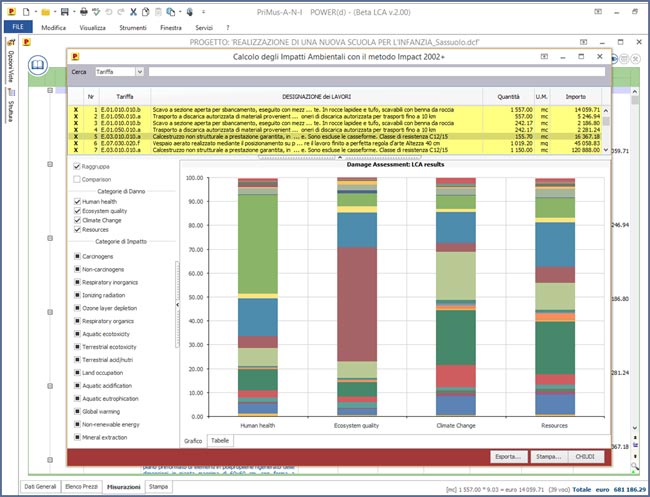Click the New document icon in toolbar

point(26,12)
